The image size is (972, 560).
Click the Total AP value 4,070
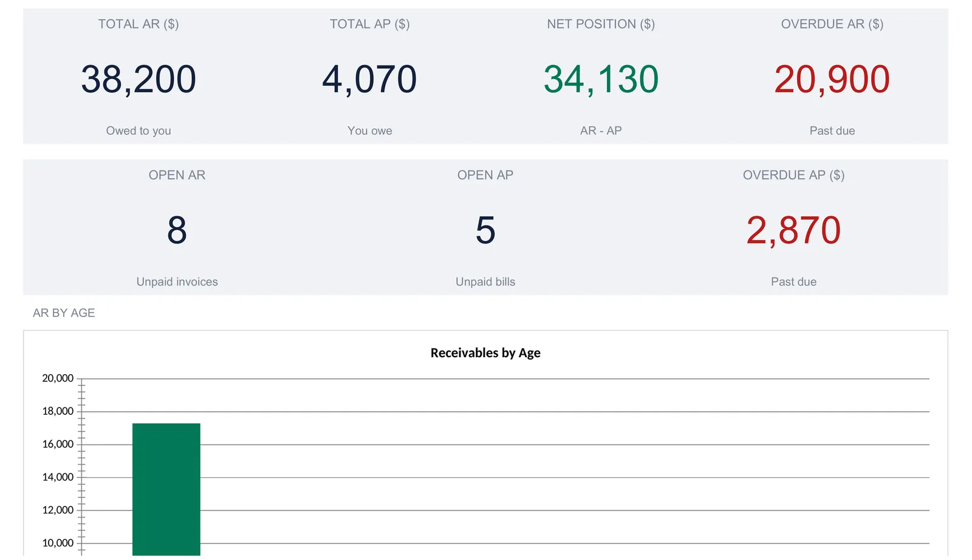tap(369, 79)
